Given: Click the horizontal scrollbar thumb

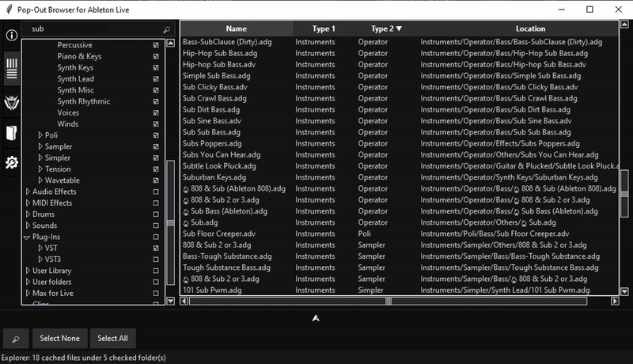Looking at the screenshot, I should tap(388, 301).
